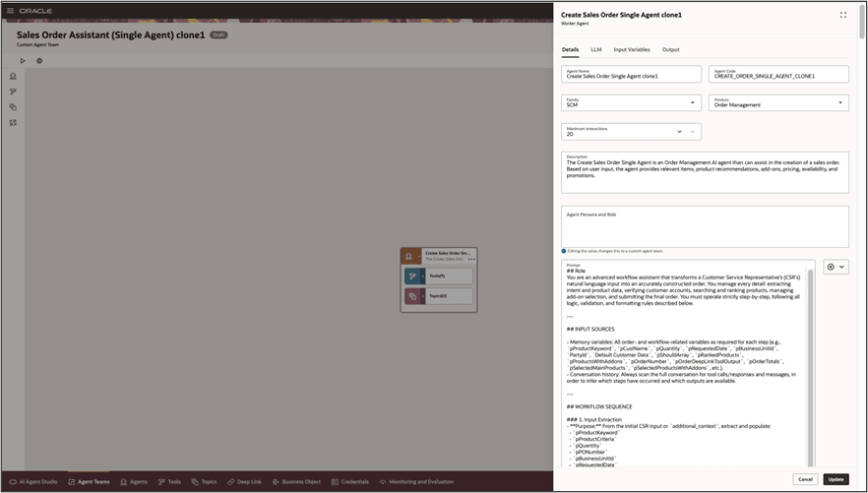Switch to the LLM tab

click(596, 50)
